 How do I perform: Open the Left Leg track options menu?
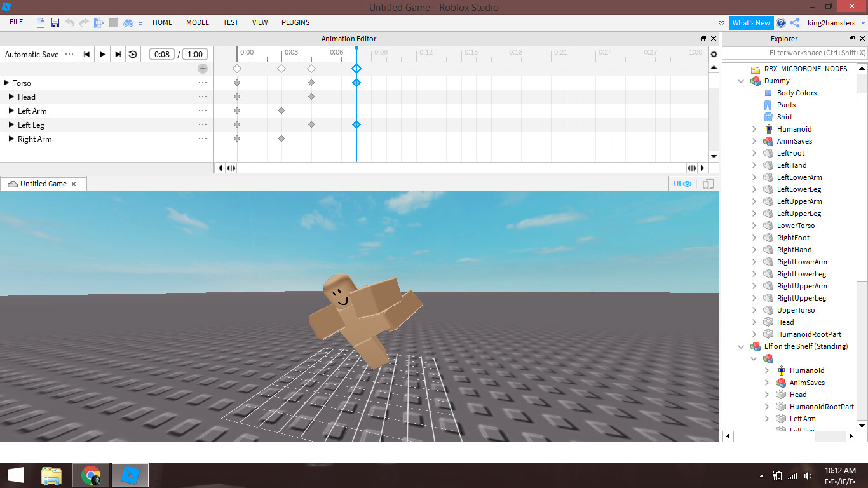click(203, 125)
